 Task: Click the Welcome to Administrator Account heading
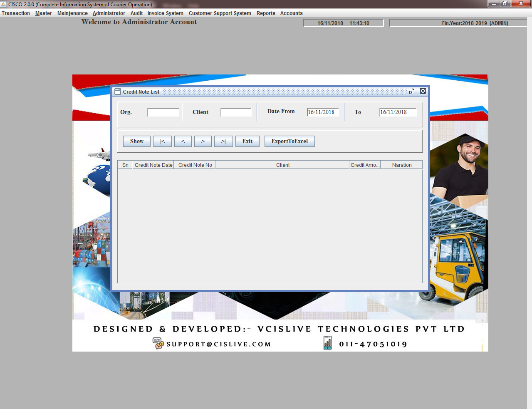coord(139,22)
